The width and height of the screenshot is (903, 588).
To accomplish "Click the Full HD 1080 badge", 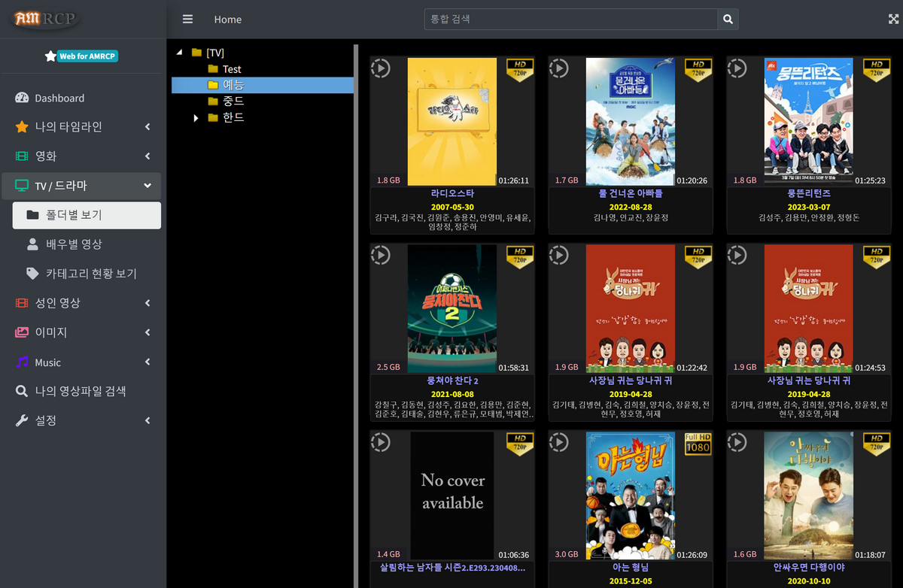I will [x=697, y=444].
